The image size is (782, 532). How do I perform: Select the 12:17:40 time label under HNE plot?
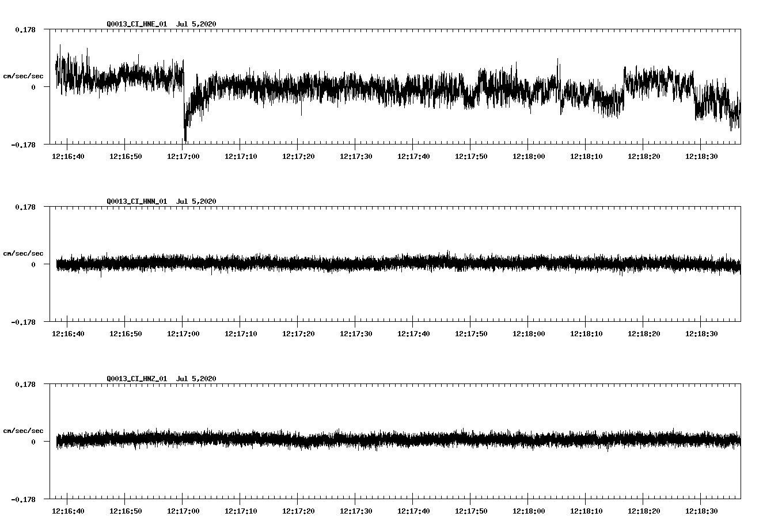[x=413, y=157]
